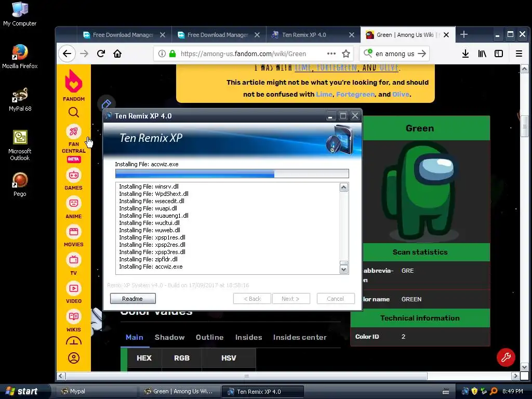532x399 pixels.
Task: Open Video section in Fandom sidebar
Action: click(74, 293)
